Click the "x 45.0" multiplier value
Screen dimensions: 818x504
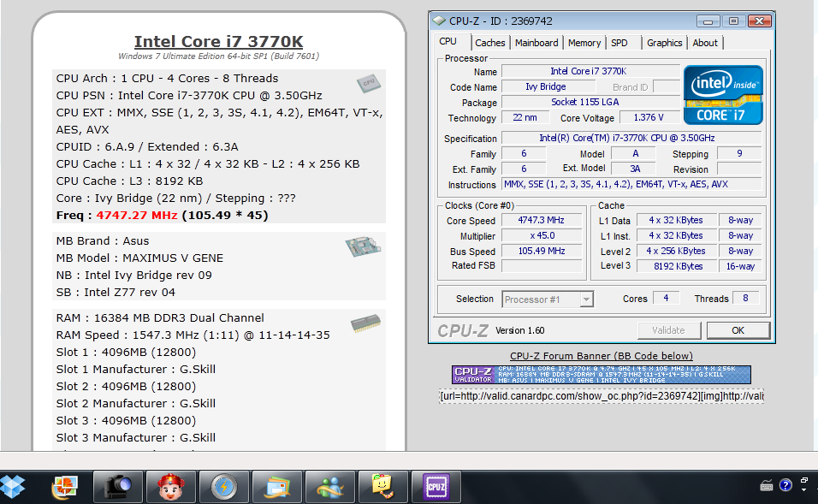[542, 236]
